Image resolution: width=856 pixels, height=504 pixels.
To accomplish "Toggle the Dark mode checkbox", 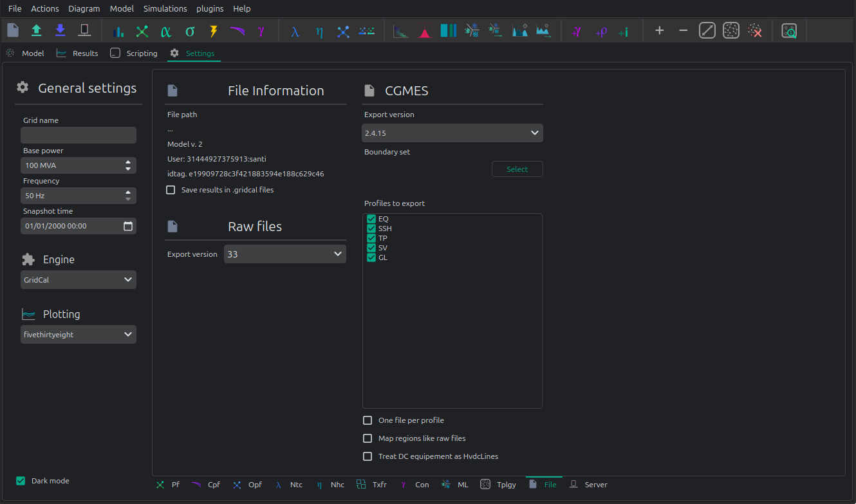I will tap(21, 481).
